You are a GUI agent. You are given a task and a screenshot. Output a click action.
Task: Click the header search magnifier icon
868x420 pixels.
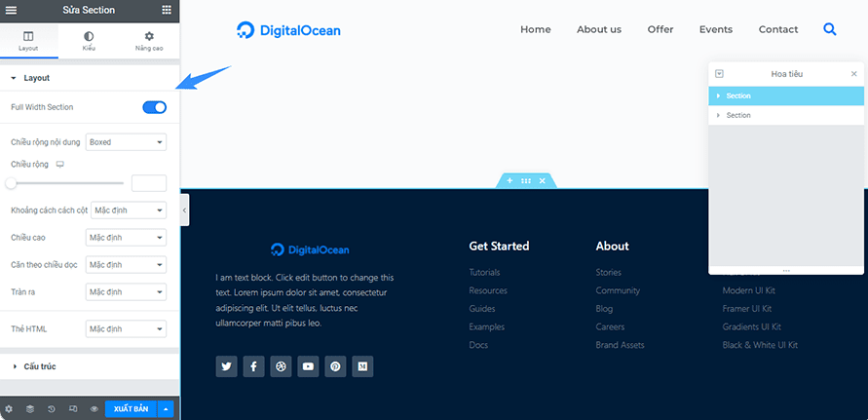(830, 29)
